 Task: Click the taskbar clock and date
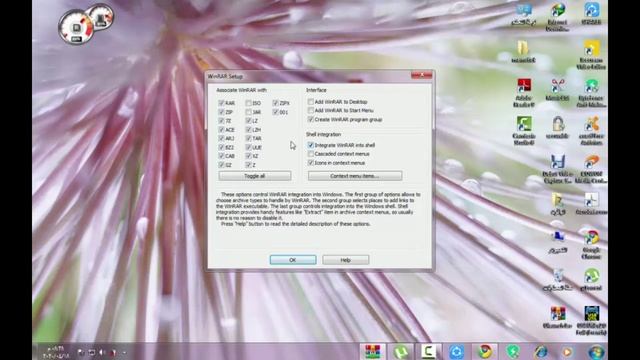[x=56, y=352]
